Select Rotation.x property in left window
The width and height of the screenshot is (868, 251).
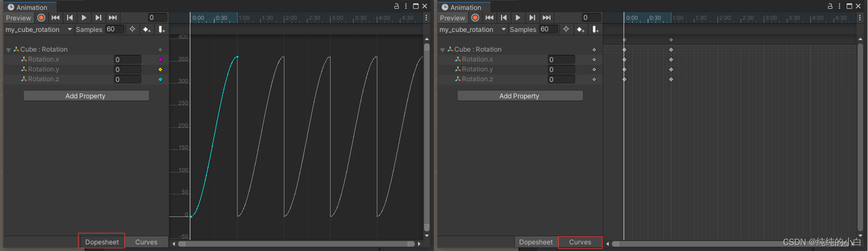[43, 59]
